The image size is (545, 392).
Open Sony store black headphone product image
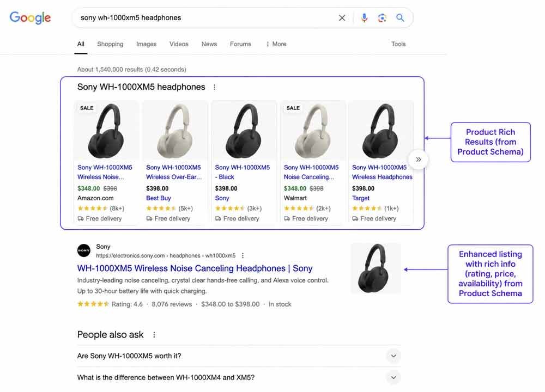click(x=244, y=131)
